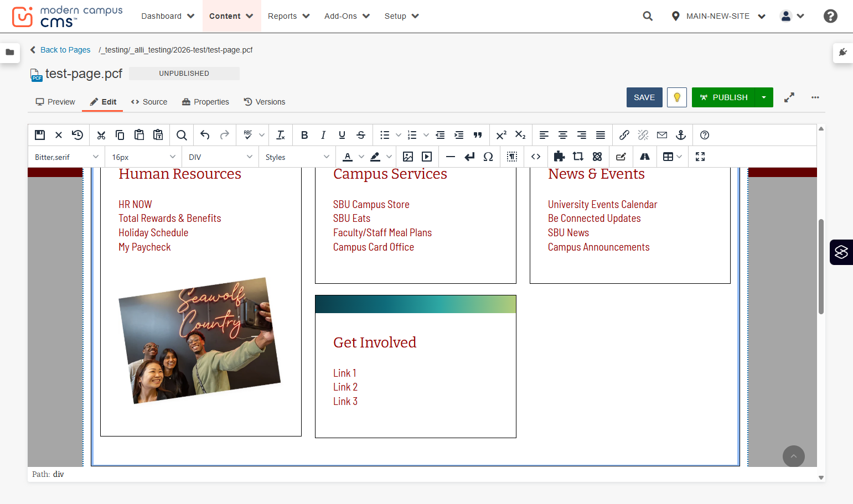The width and height of the screenshot is (853, 504).
Task: Insert a blockquote
Action: (x=478, y=135)
